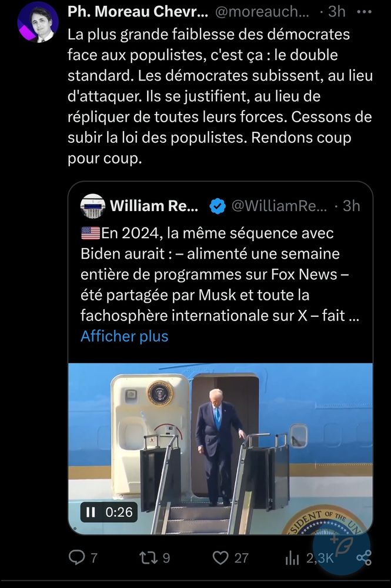Select the verified badge next to William Re...

(218, 206)
